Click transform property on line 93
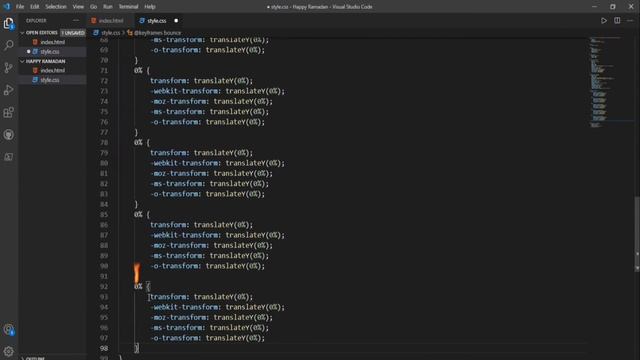The image size is (640, 360). [x=168, y=297]
